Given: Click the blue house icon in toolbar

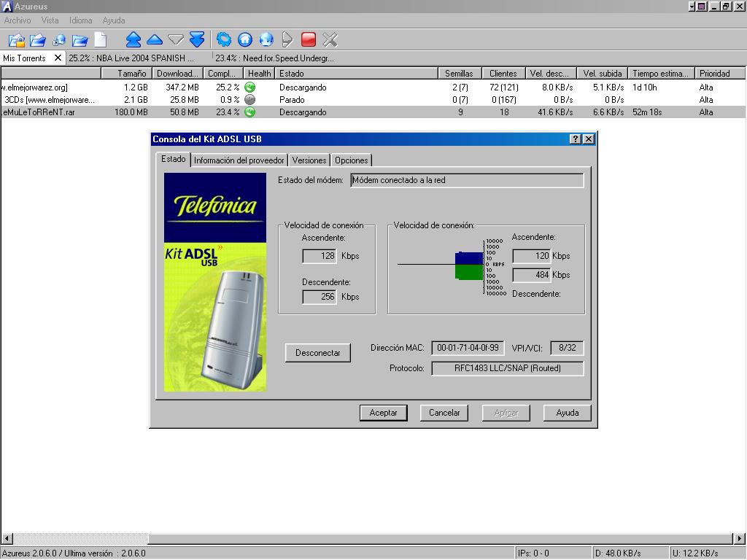Looking at the screenshot, I should 245,39.
